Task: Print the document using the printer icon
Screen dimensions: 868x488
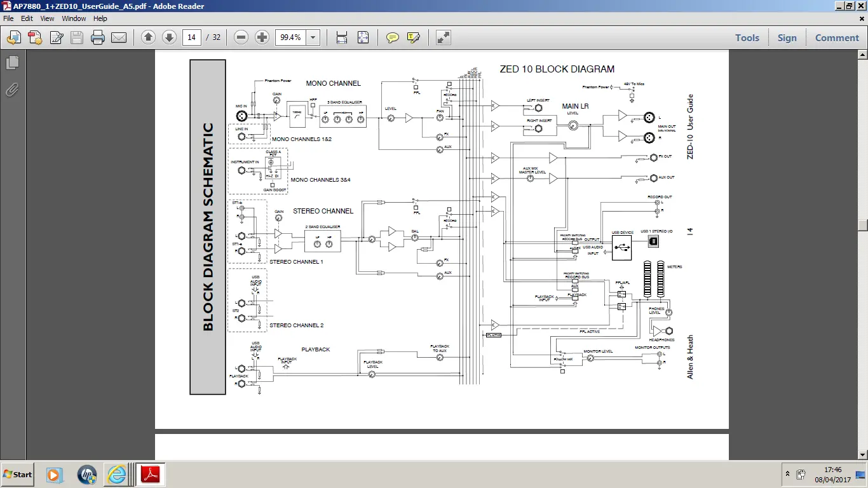Action: [x=97, y=37]
